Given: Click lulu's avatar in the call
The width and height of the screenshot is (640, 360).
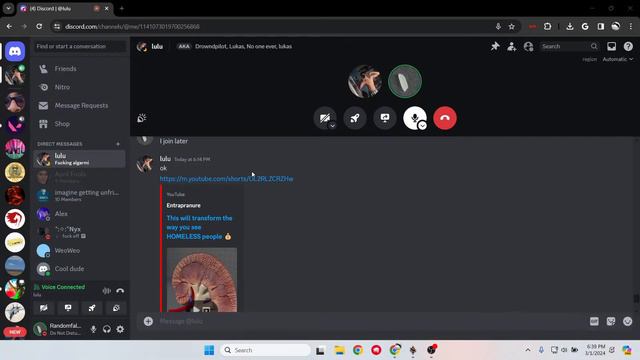Looking at the screenshot, I should pyautogui.click(x=365, y=81).
